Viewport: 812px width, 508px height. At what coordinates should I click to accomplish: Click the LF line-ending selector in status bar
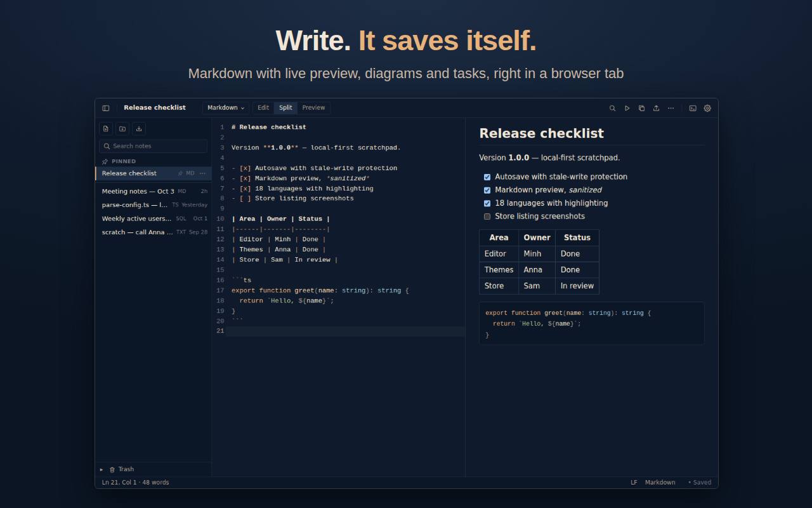(634, 483)
